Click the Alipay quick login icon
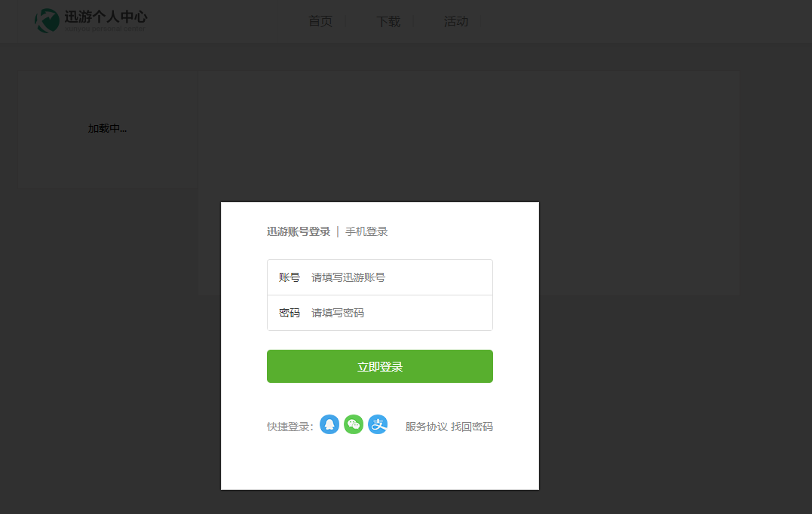This screenshot has width=812, height=514. point(378,424)
